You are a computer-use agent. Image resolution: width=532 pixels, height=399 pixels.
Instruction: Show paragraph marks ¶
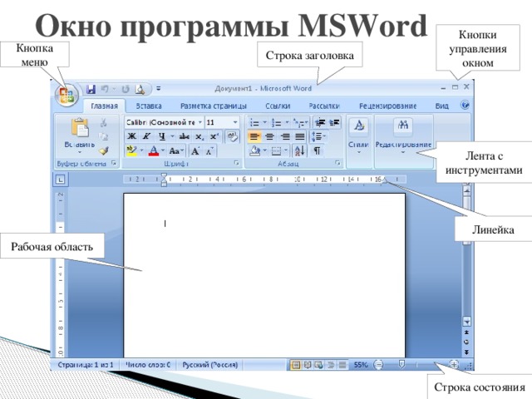pyautogui.click(x=317, y=150)
